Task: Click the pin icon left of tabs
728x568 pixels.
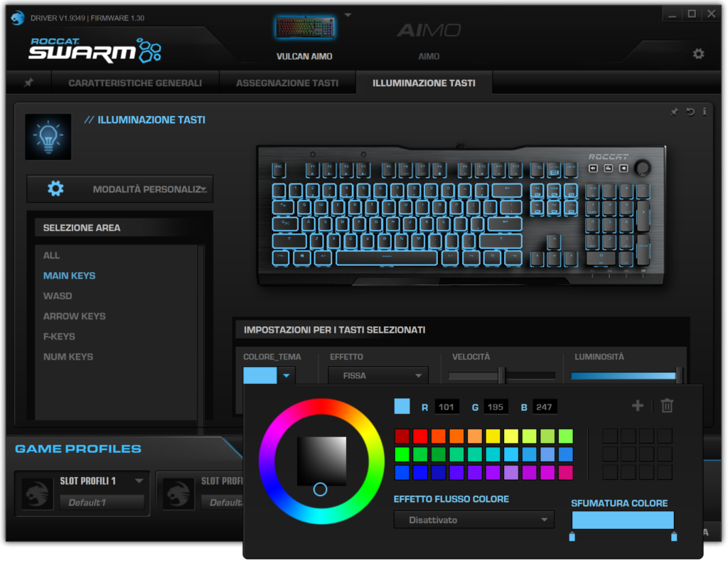Action: [28, 82]
